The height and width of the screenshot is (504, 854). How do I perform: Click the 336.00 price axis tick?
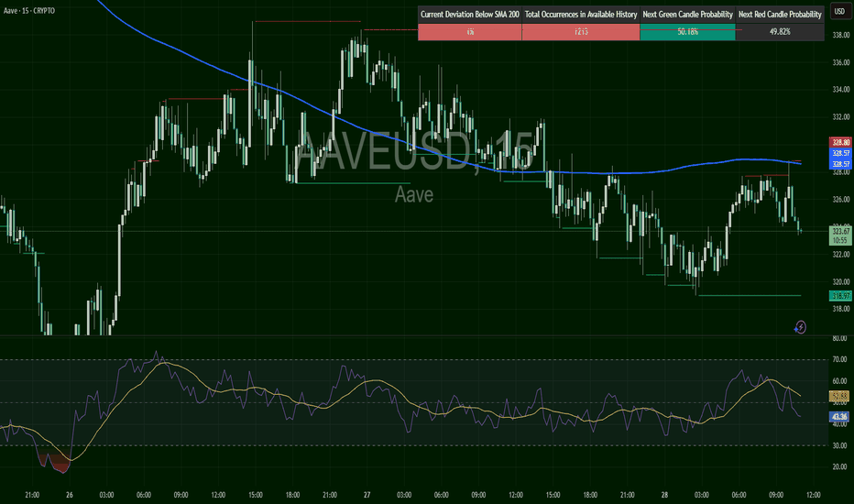point(840,62)
